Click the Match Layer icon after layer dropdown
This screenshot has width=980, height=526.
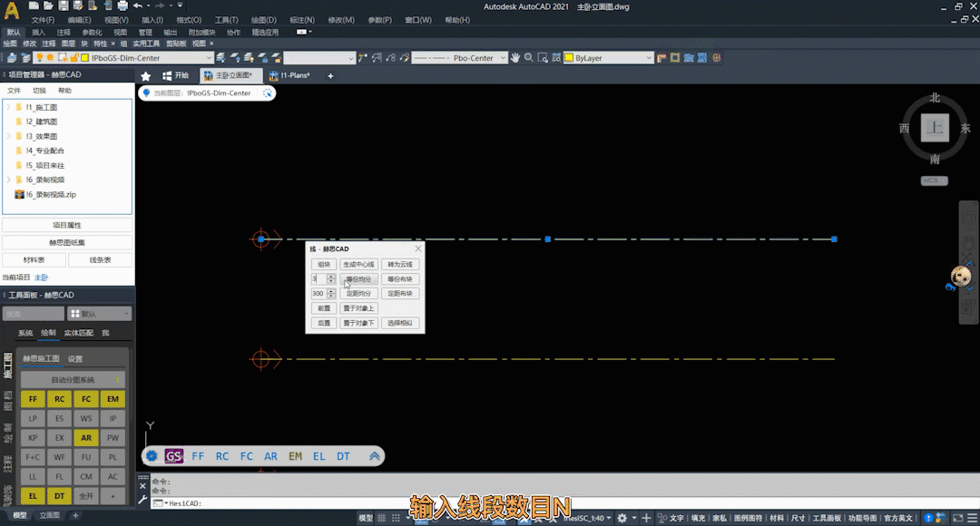(x=220, y=57)
